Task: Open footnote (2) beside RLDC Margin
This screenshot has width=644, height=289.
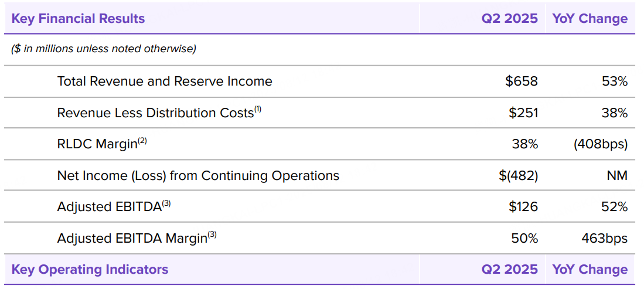Action: [142, 140]
